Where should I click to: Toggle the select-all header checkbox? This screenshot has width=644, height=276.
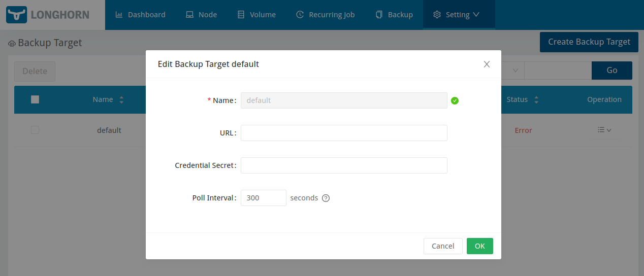(35, 99)
